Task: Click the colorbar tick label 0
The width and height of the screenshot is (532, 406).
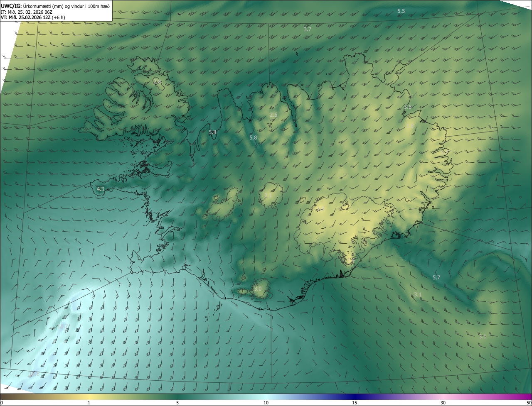Action: (x=2, y=403)
